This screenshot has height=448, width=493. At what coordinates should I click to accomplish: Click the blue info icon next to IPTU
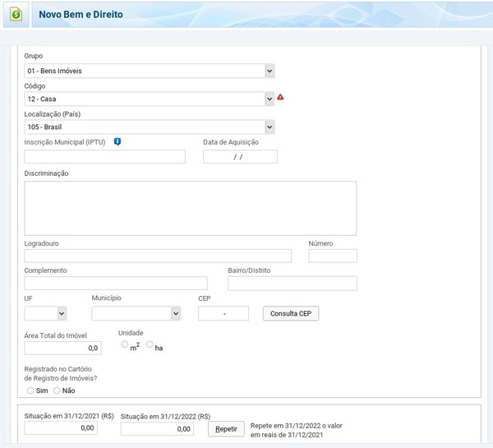click(117, 142)
